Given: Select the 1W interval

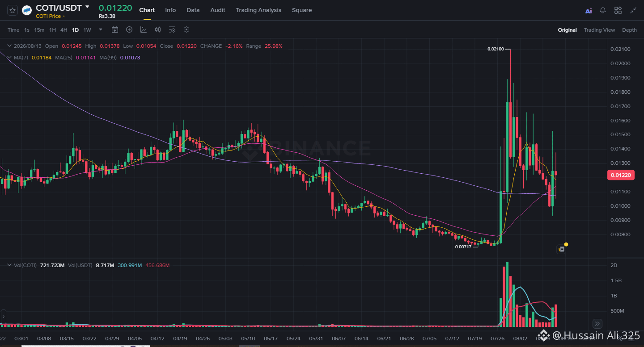Looking at the screenshot, I should [x=87, y=30].
